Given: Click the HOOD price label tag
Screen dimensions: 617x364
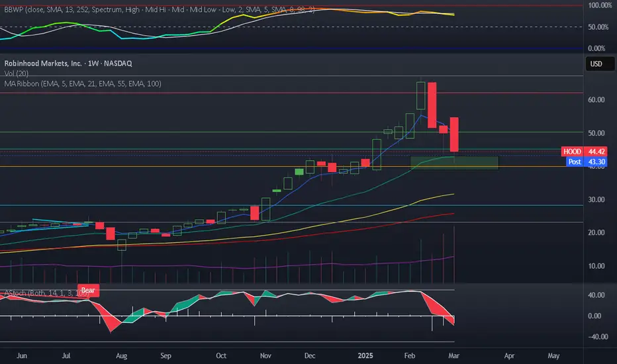Looking at the screenshot, I should tap(572, 152).
